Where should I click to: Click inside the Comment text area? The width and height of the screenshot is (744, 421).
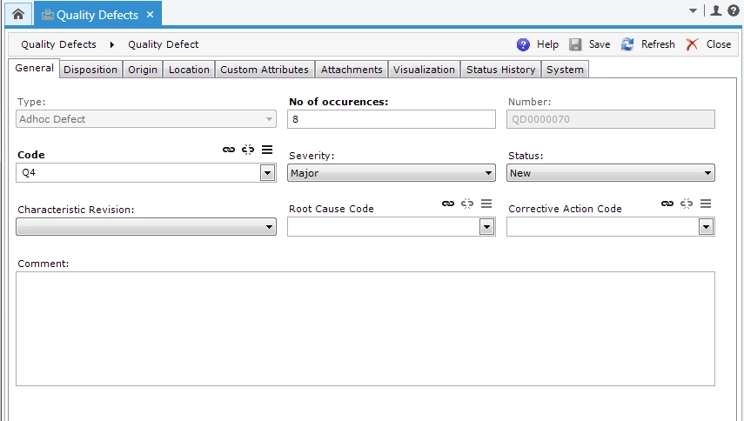pyautogui.click(x=365, y=328)
